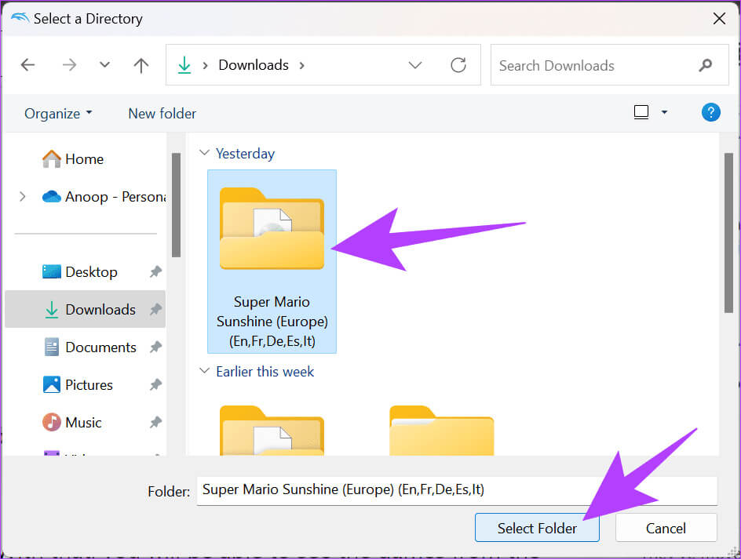The height and width of the screenshot is (560, 741).
Task: Select second folder under Earlier this week
Action: [441, 431]
